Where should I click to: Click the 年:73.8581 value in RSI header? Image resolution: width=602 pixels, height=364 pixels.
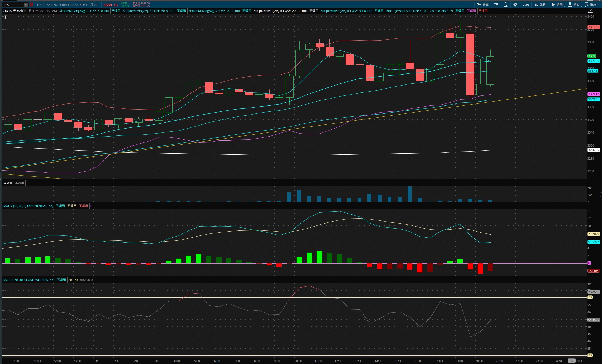tap(87, 280)
